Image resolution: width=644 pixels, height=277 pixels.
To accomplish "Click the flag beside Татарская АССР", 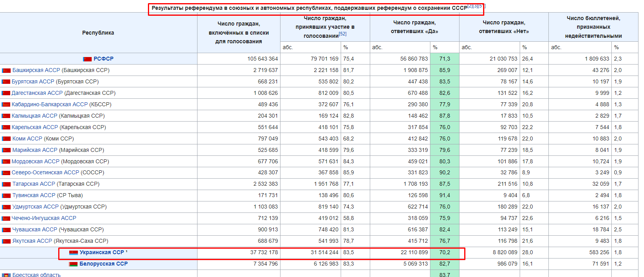I will coord(6,184).
